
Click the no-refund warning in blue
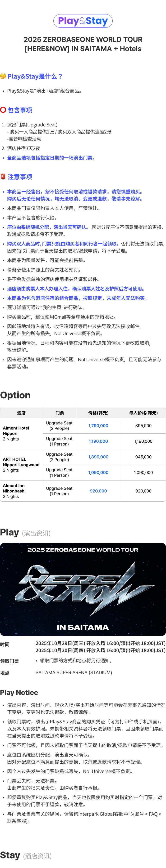[75, 195]
